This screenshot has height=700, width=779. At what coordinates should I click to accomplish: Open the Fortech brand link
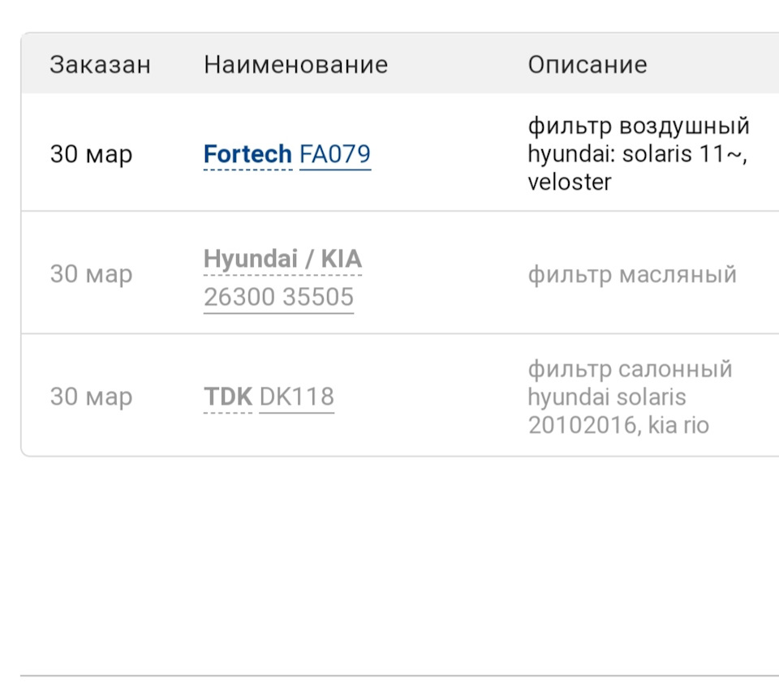click(247, 153)
